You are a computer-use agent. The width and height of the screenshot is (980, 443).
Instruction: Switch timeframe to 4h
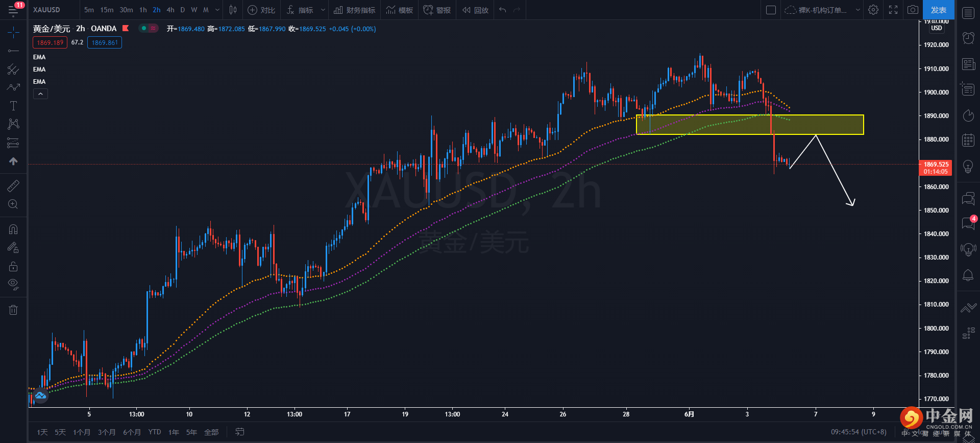point(170,10)
